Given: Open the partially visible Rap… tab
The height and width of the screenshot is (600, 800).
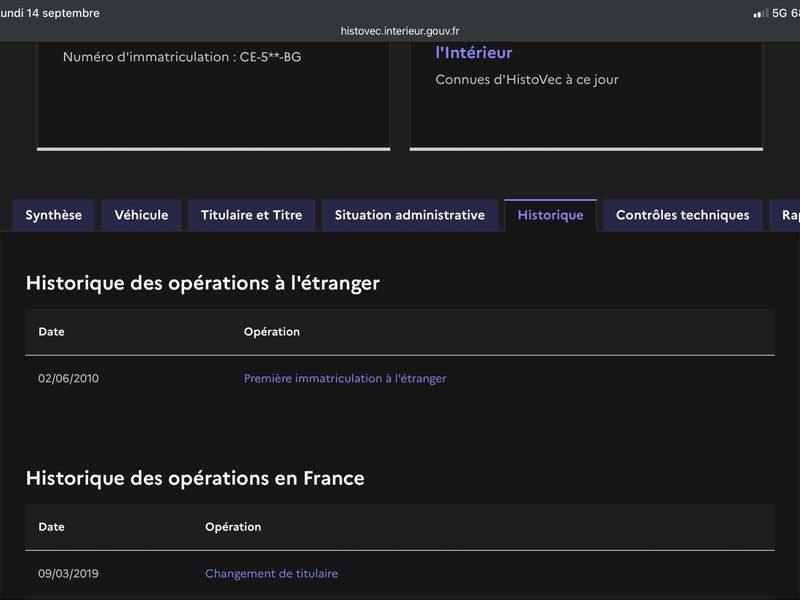Looking at the screenshot, I should pyautogui.click(x=785, y=215).
